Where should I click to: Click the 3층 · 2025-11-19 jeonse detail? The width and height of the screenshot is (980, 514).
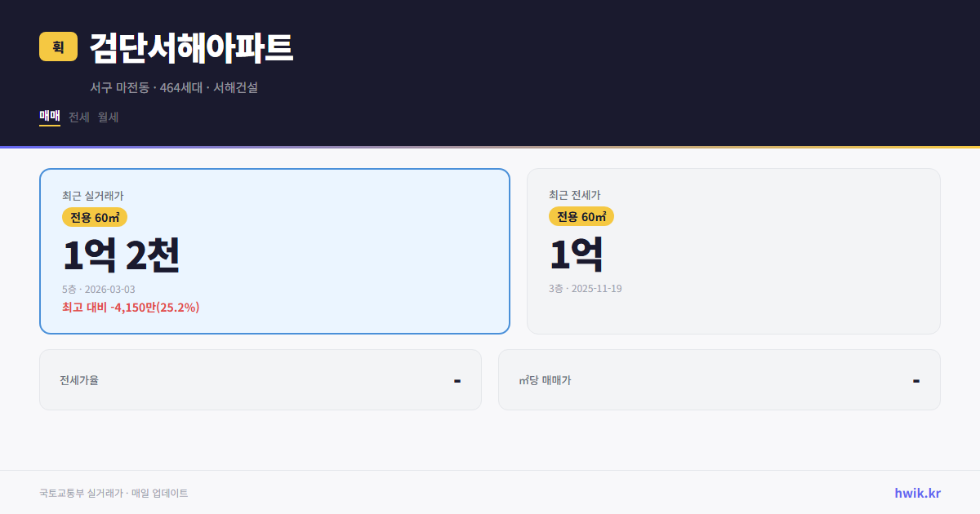click(584, 288)
